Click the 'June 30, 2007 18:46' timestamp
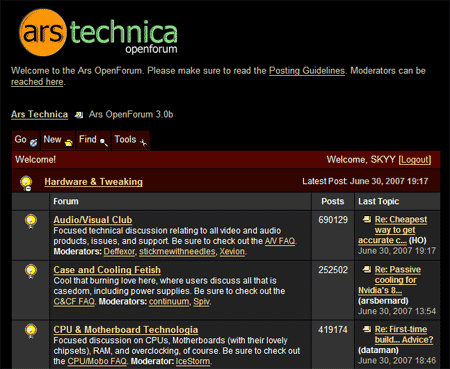450x369 pixels. click(397, 361)
